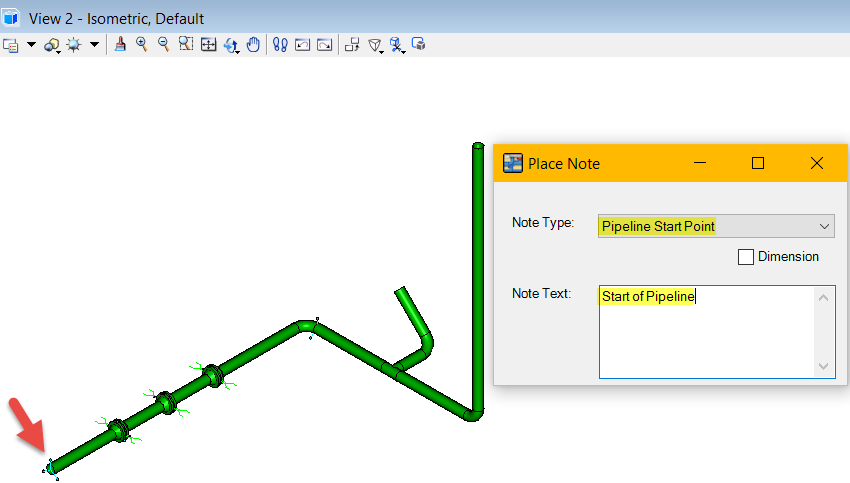This screenshot has width=850, height=483.
Task: Click the View Previous icon
Action: click(x=302, y=44)
